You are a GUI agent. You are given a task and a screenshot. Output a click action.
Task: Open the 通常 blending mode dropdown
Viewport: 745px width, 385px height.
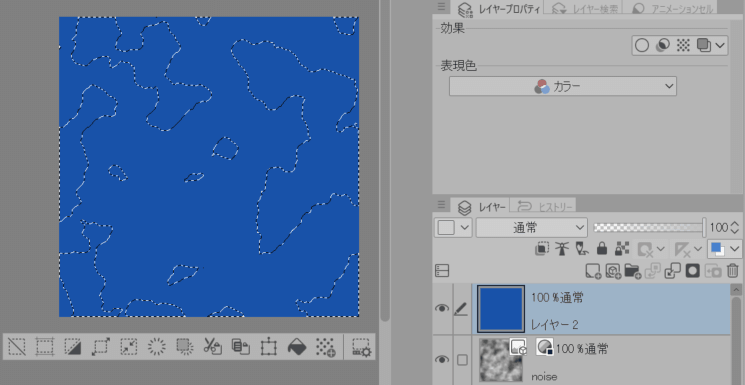pyautogui.click(x=532, y=228)
